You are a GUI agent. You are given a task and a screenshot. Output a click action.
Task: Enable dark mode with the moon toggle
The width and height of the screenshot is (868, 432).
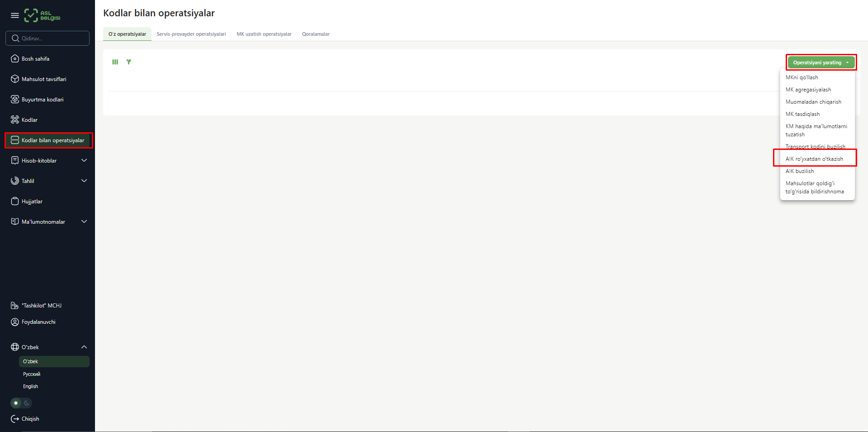click(x=27, y=403)
